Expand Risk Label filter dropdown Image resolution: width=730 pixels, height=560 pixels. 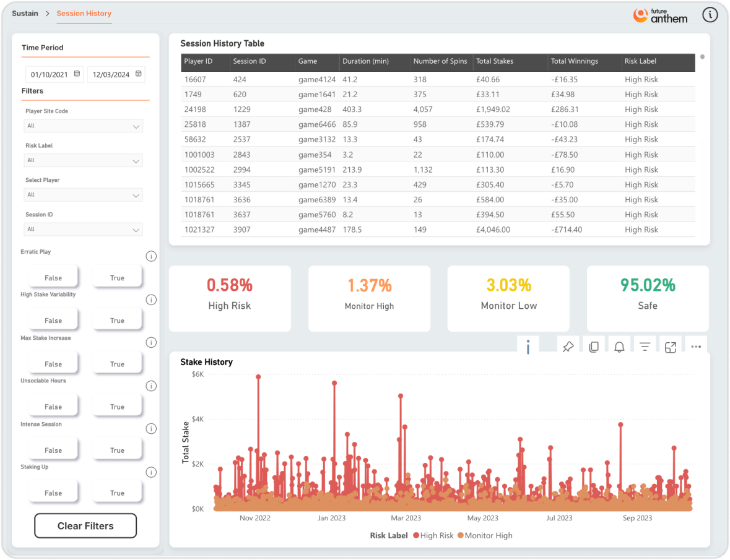(x=83, y=160)
